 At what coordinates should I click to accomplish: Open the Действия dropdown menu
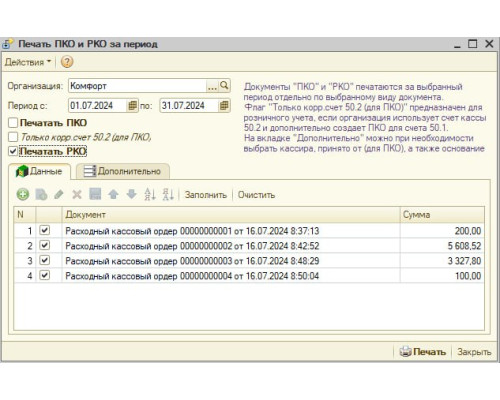click(x=28, y=62)
